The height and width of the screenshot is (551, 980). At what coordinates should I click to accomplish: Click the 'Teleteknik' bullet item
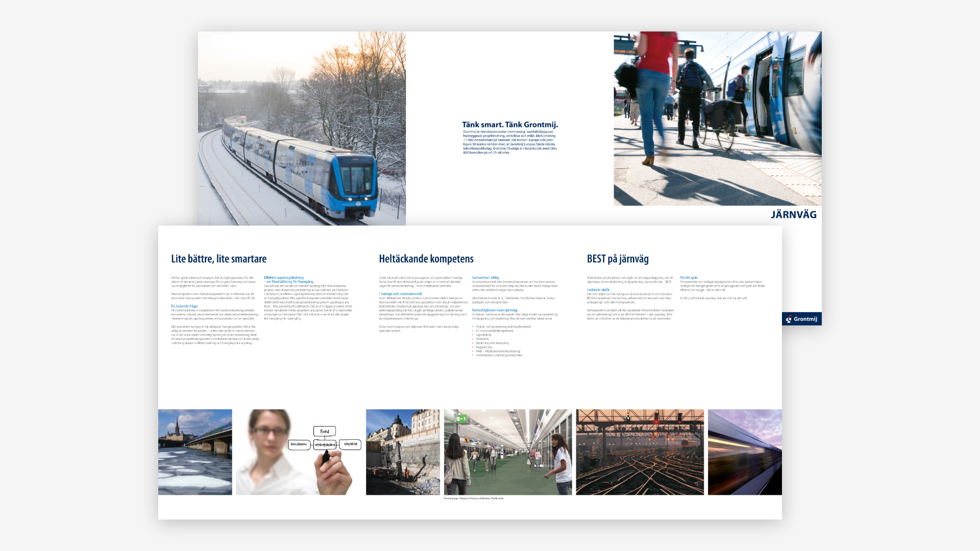(482, 339)
